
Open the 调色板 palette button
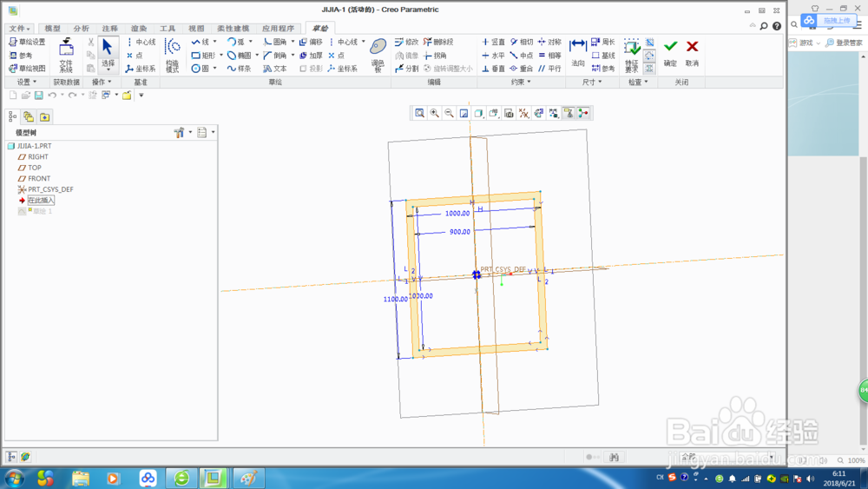coord(378,56)
